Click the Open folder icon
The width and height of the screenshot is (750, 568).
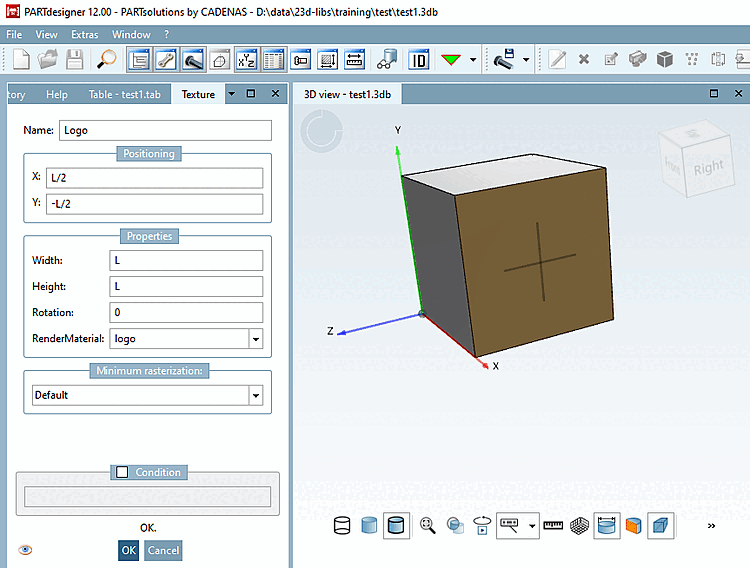click(x=47, y=59)
